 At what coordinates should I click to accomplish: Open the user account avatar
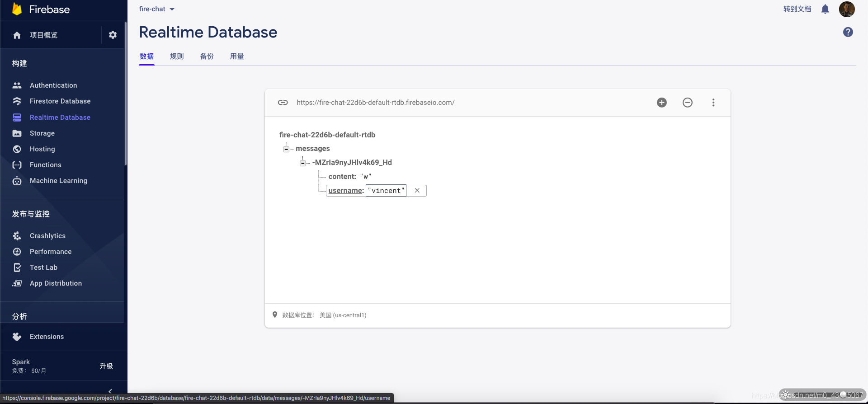pos(847,9)
